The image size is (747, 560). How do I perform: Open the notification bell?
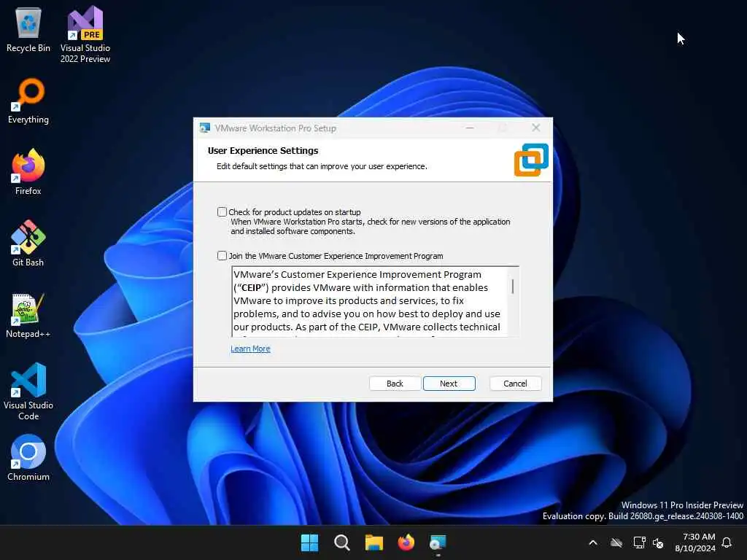(x=727, y=542)
